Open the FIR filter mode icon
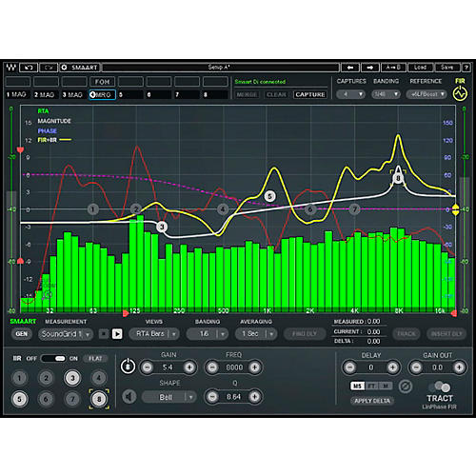The height and width of the screenshot is (476, 476). [x=460, y=94]
